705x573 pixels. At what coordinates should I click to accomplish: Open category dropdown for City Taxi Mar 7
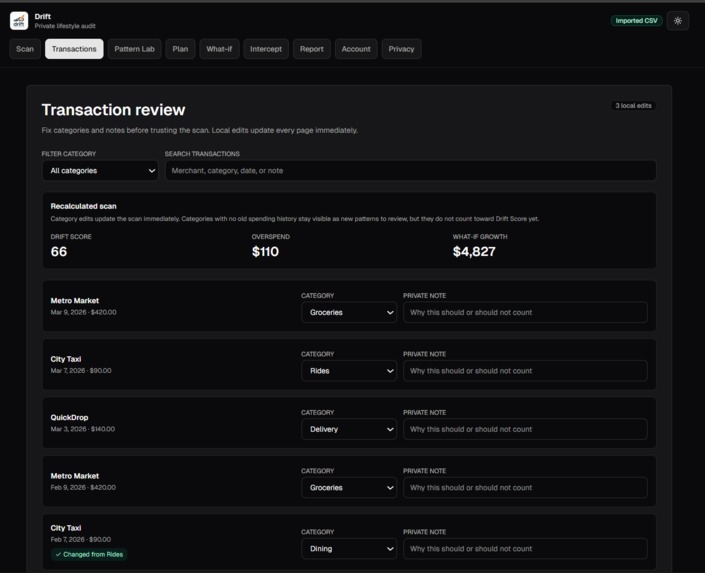[x=349, y=371]
